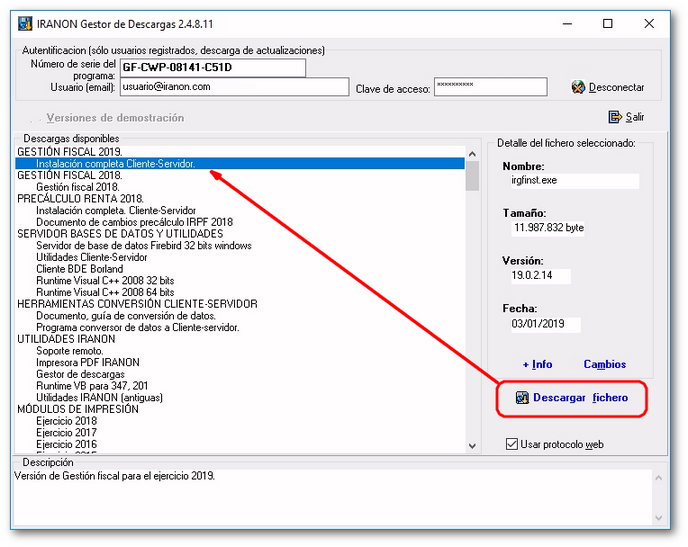Viewport: 688px width, 547px height.
Task: Click the serial number input field
Action: [x=212, y=68]
